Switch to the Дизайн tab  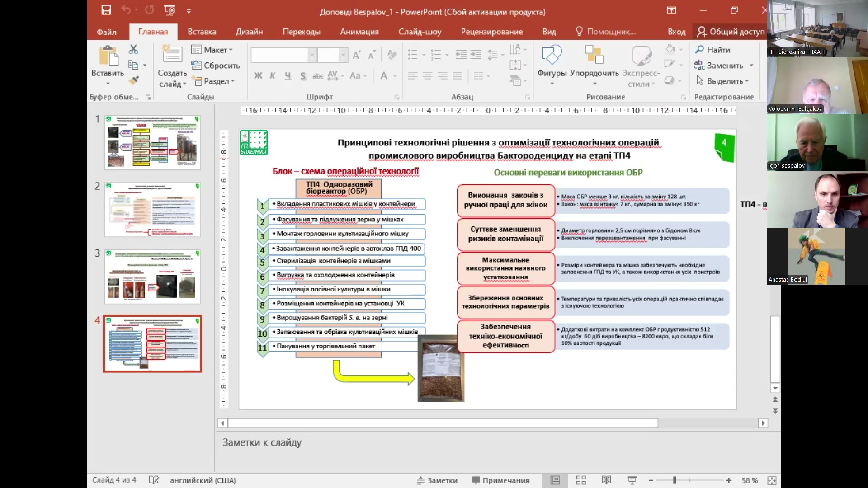(249, 32)
